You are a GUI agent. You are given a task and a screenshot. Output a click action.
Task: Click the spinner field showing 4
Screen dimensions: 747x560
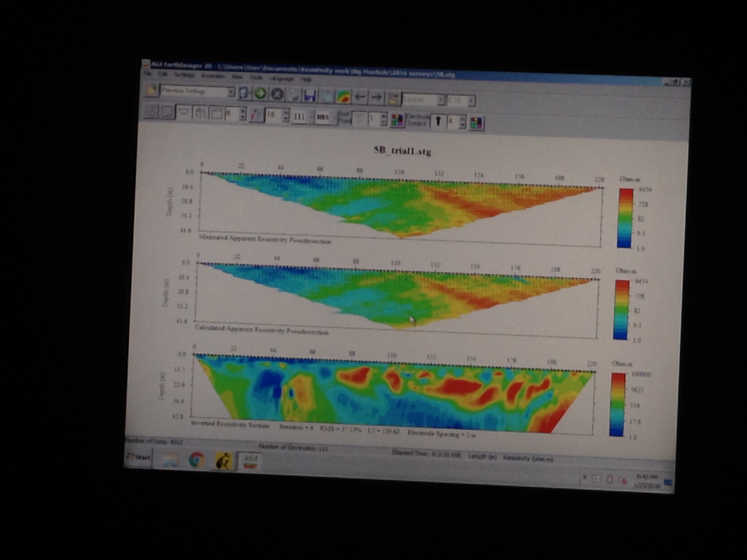(x=457, y=122)
